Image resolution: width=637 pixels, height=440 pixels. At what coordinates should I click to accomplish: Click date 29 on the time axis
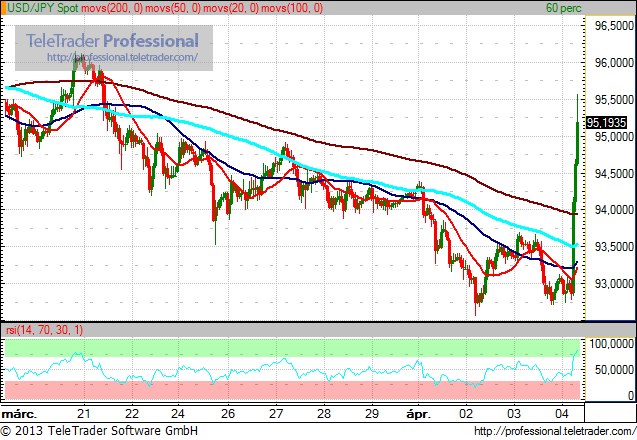click(372, 414)
